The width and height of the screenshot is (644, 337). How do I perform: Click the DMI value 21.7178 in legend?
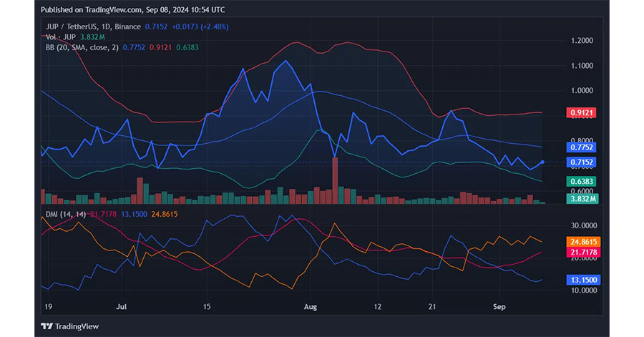click(104, 214)
